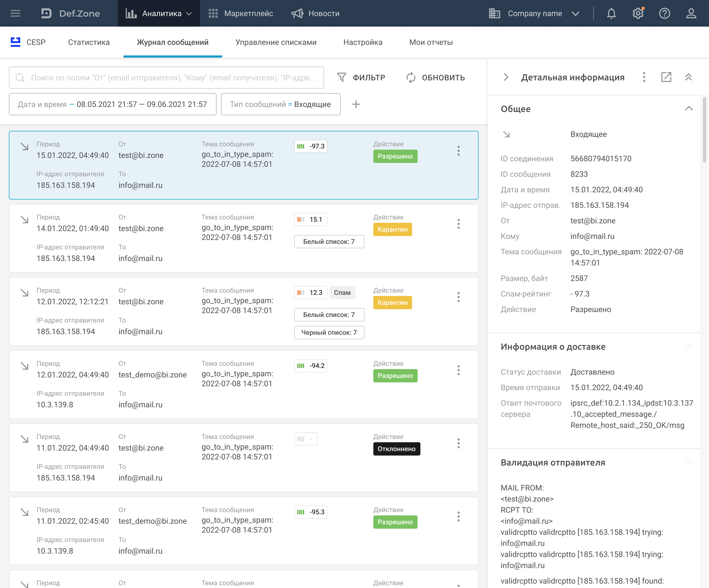Image resolution: width=709 pixels, height=588 pixels.
Task: Open the Управление списками tab
Action: [276, 43]
